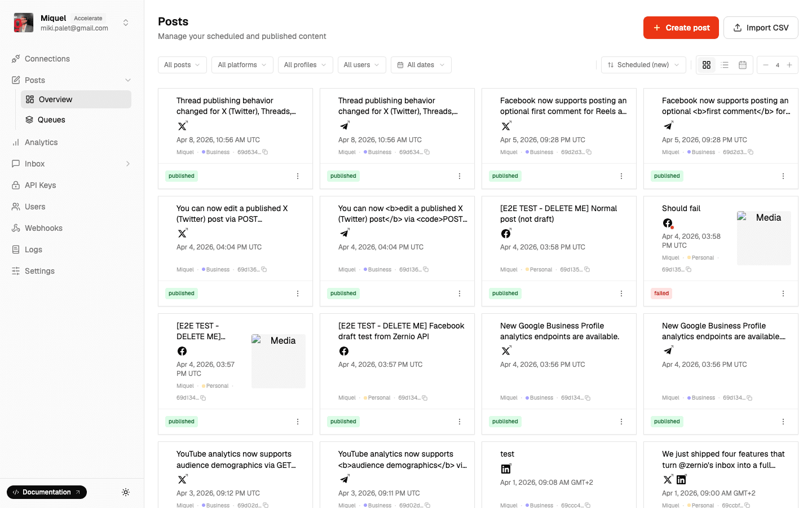Viewport: 812px width, 508px height.
Task: Open Documentation via the bottom-left button
Action: 47,492
